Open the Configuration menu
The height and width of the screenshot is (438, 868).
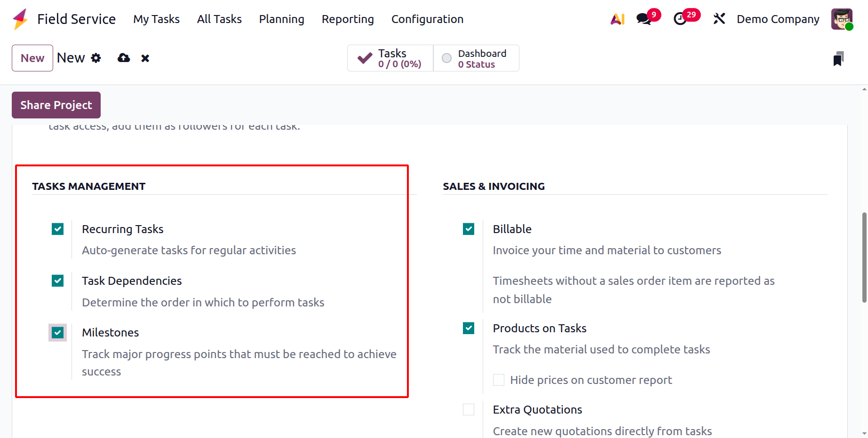427,19
